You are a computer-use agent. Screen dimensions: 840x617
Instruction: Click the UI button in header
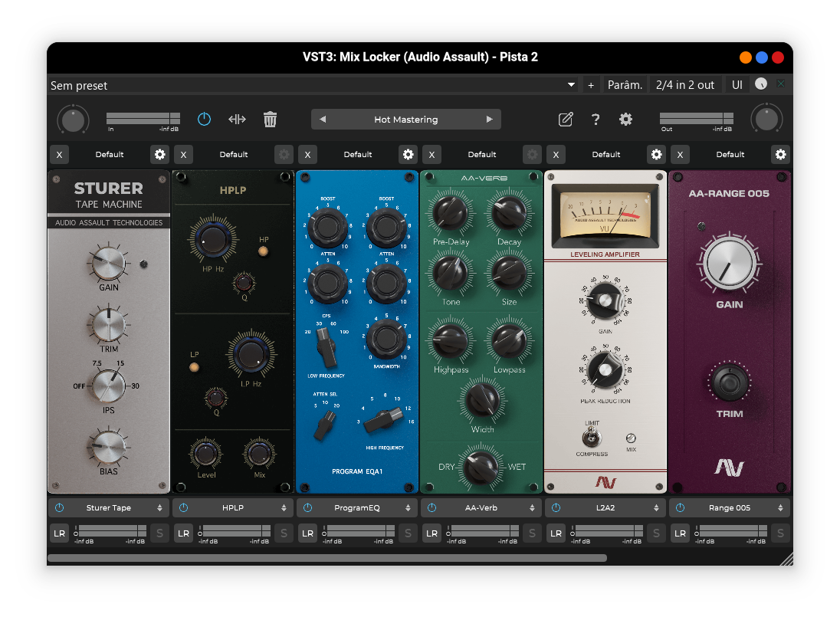737,85
